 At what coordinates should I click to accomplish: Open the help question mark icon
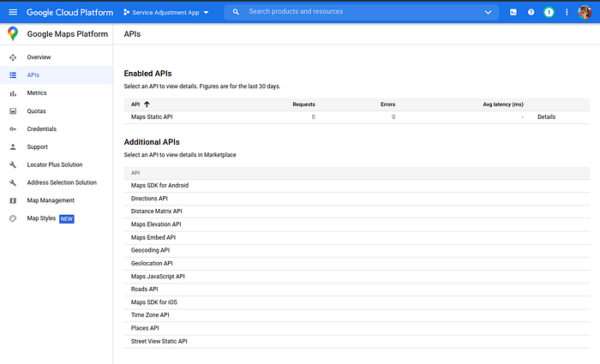531,12
